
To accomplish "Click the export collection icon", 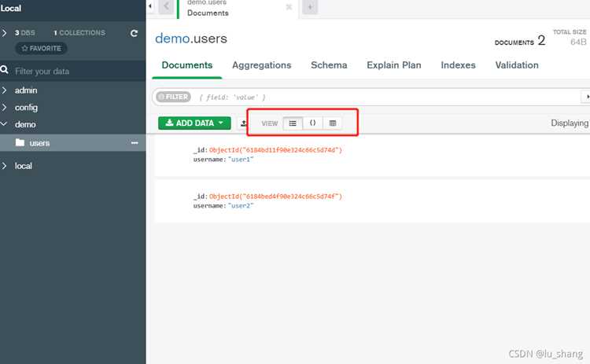I will coord(244,123).
